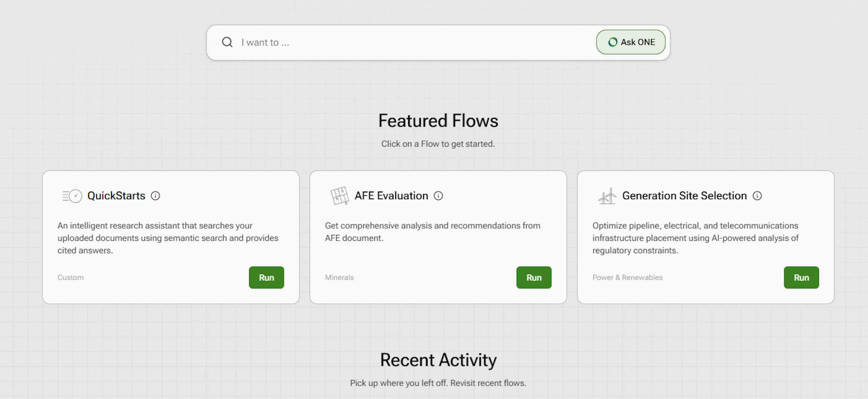Image resolution: width=868 pixels, height=399 pixels.
Task: Click the Custom category label
Action: [70, 277]
